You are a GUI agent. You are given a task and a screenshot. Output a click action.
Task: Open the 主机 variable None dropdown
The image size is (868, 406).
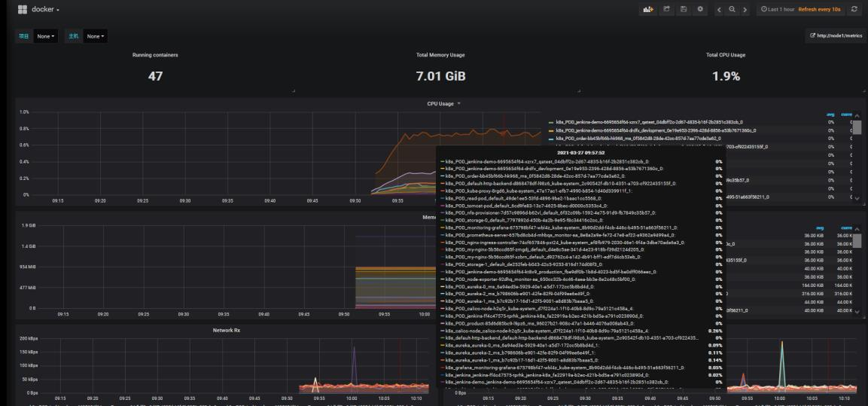pyautogui.click(x=95, y=37)
